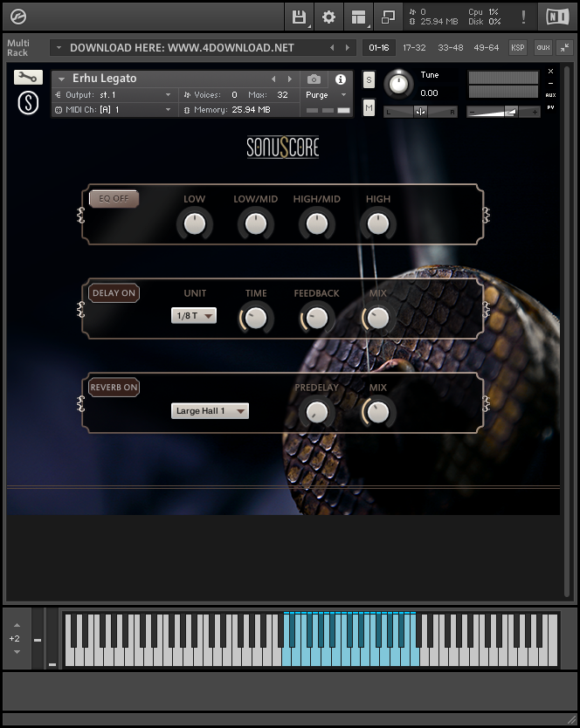Adjust the delay FEEDBACK knob

[x=317, y=318]
